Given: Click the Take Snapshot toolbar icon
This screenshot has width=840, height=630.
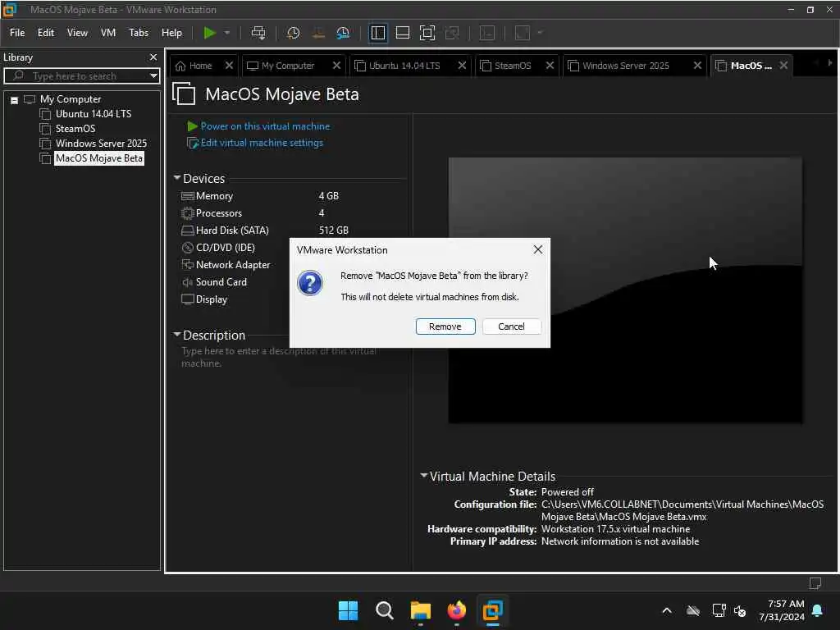Looking at the screenshot, I should [293, 33].
